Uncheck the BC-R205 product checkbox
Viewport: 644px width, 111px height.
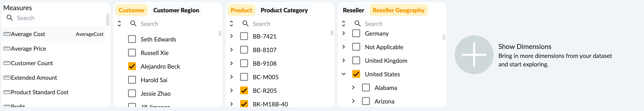tap(244, 91)
